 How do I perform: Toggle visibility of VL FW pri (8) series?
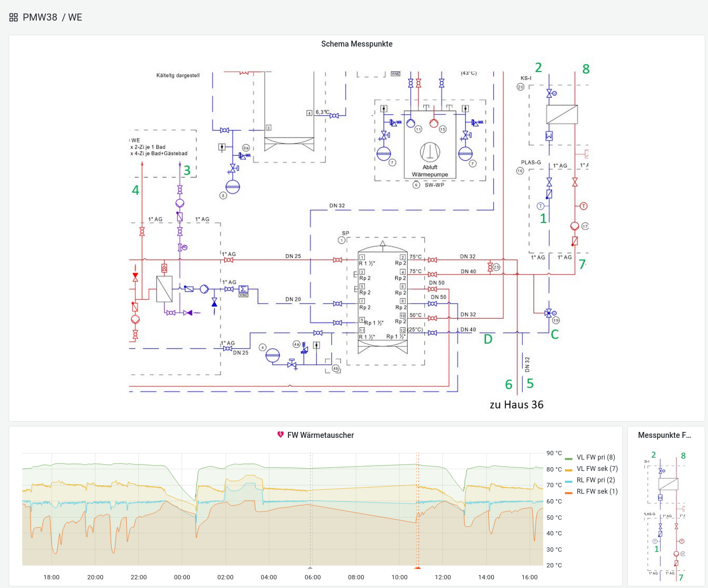coord(595,457)
